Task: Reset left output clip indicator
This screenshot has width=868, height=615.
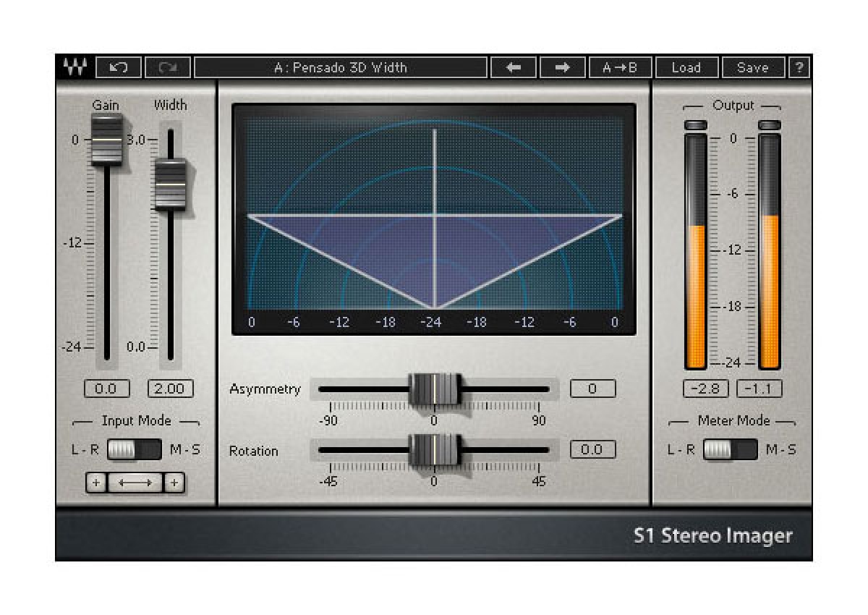Action: [696, 125]
